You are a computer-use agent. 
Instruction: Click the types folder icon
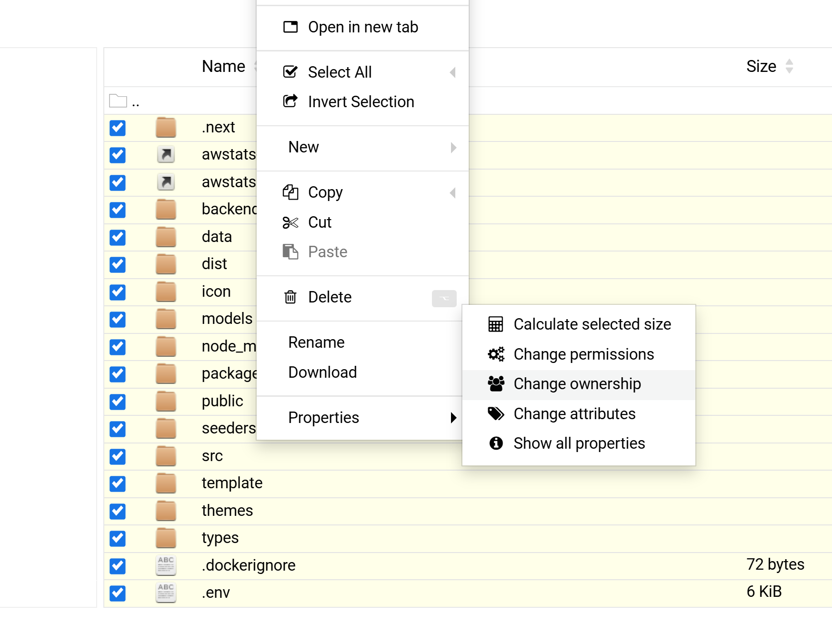(166, 538)
